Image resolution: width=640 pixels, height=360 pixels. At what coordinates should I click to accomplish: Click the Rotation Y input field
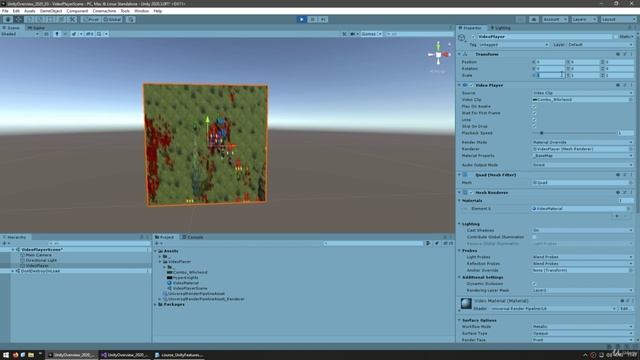click(x=585, y=69)
